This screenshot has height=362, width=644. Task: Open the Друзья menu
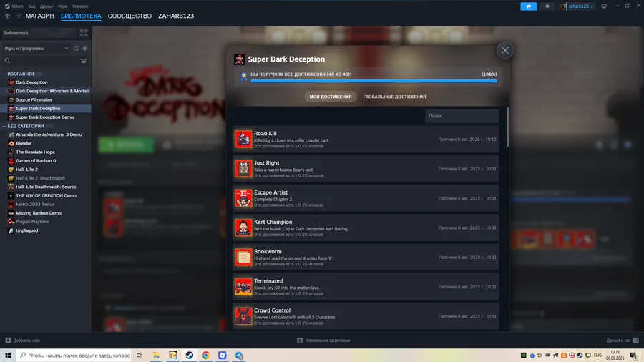(47, 6)
